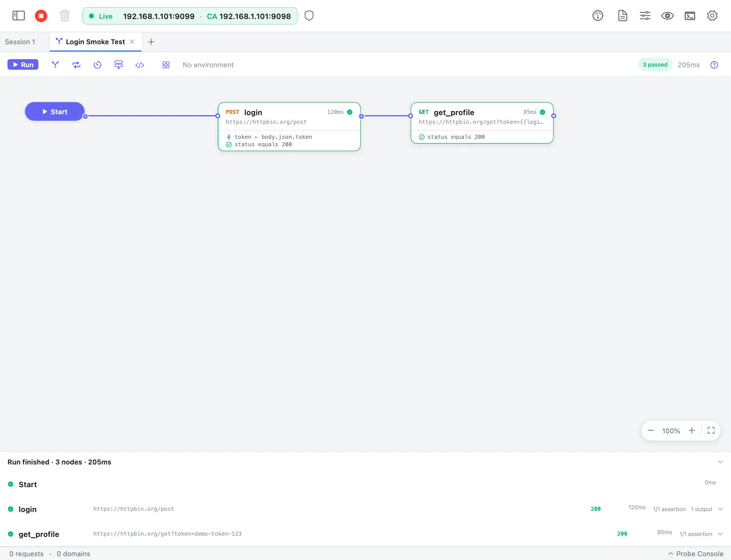Click the delay timer icon in the flow toolbar
This screenshot has width=731, height=560.
tap(97, 65)
